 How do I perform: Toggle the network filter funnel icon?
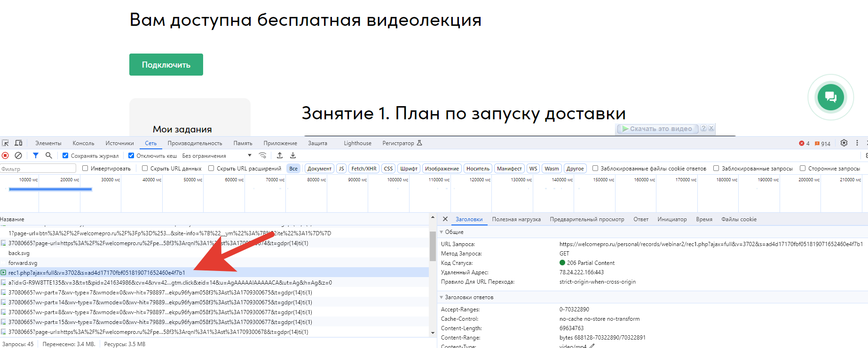[x=36, y=155]
